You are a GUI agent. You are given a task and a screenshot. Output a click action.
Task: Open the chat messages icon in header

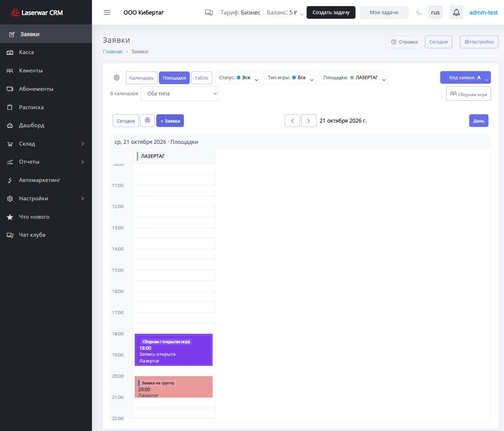coord(209,12)
